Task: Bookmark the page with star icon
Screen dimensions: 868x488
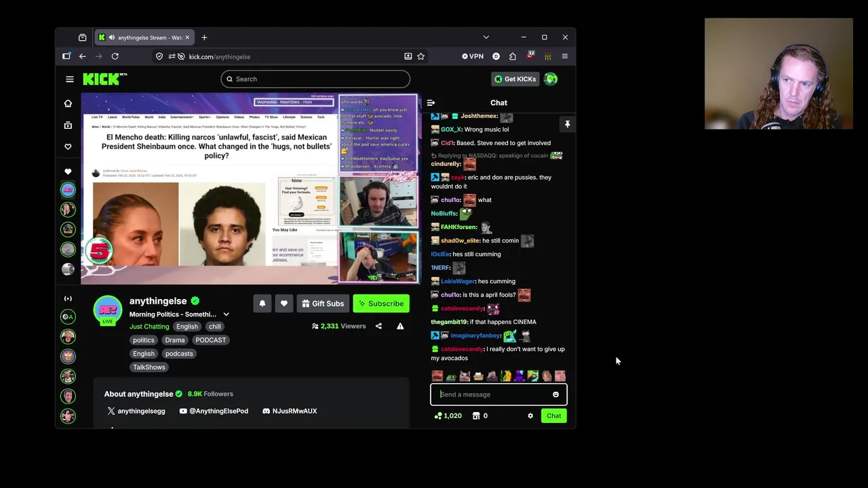Action: pos(421,57)
